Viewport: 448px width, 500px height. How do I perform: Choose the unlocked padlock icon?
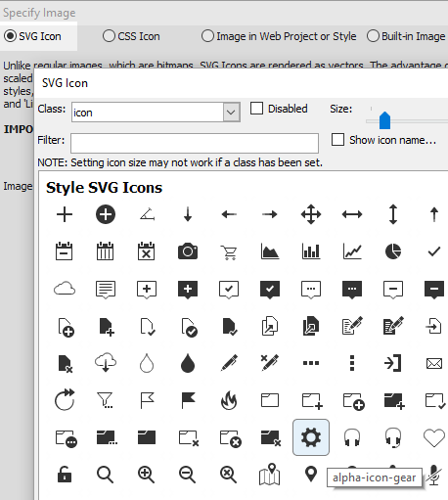[x=65, y=475]
